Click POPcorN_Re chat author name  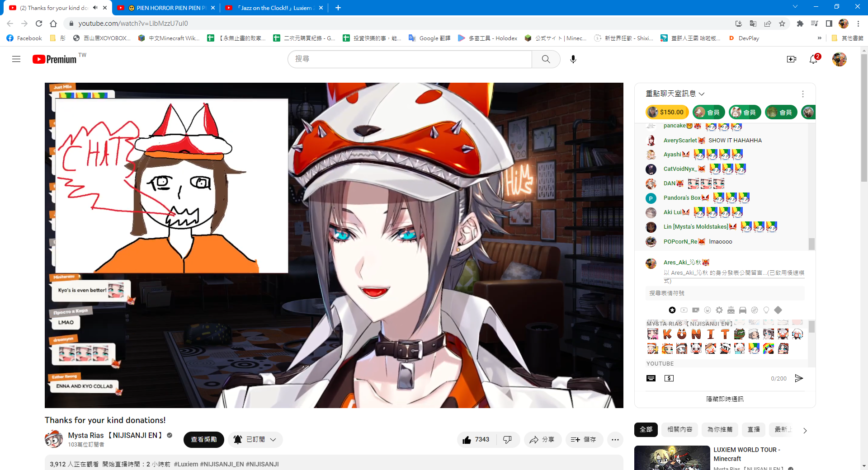click(680, 242)
